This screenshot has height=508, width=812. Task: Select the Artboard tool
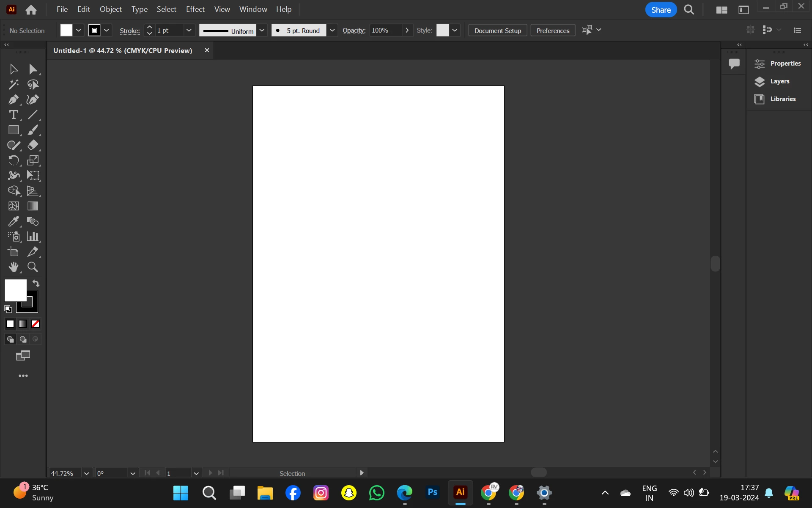pyautogui.click(x=13, y=252)
